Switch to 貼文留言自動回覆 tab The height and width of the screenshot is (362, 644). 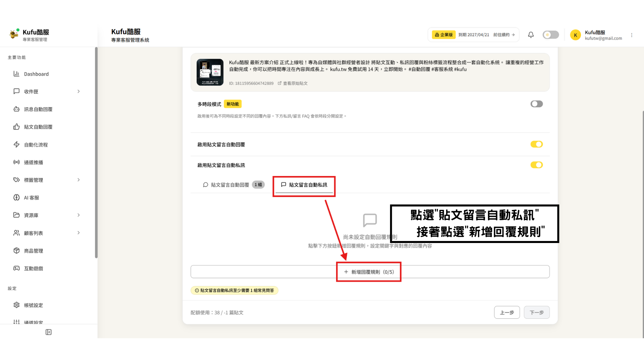point(233,185)
